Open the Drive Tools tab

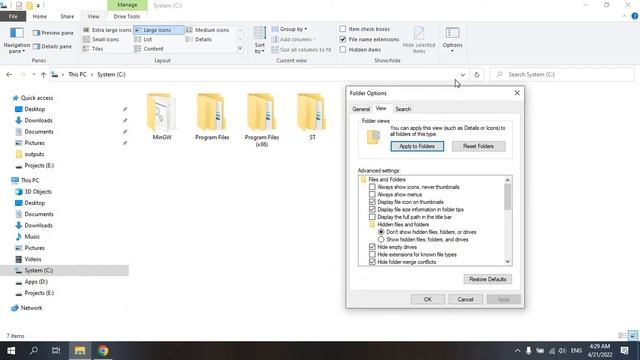[127, 16]
